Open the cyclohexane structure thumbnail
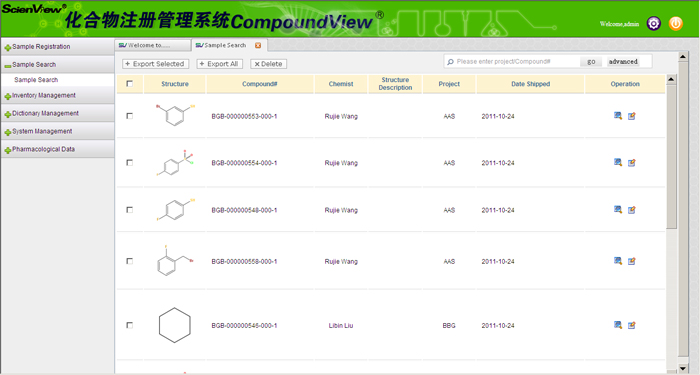 pyautogui.click(x=175, y=325)
